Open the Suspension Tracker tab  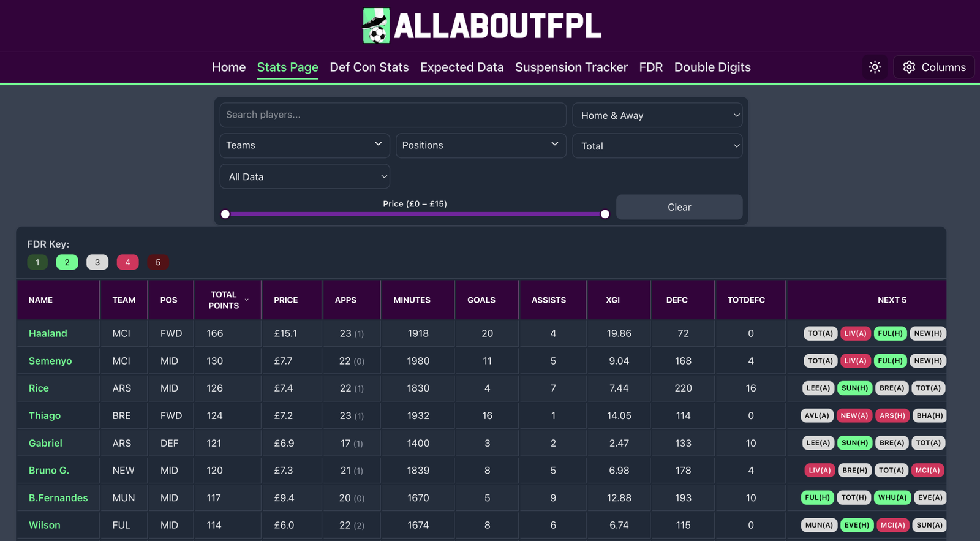click(571, 67)
